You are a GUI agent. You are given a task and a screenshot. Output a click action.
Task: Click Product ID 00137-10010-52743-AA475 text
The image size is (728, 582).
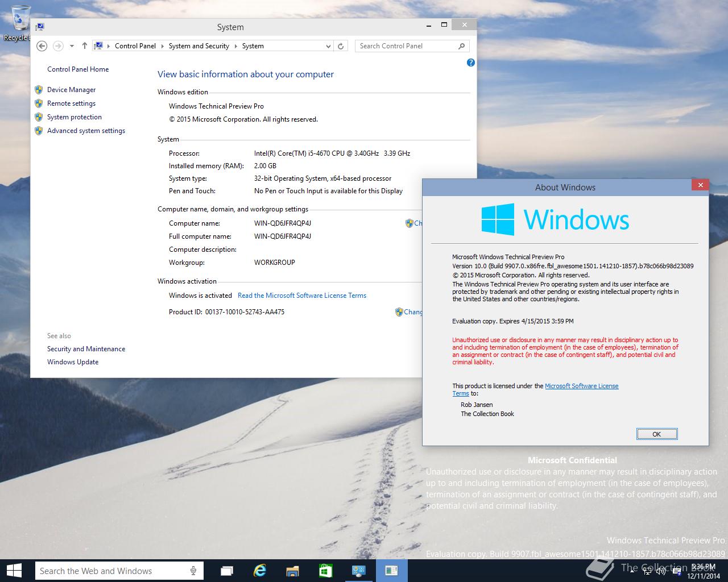pyautogui.click(x=226, y=312)
